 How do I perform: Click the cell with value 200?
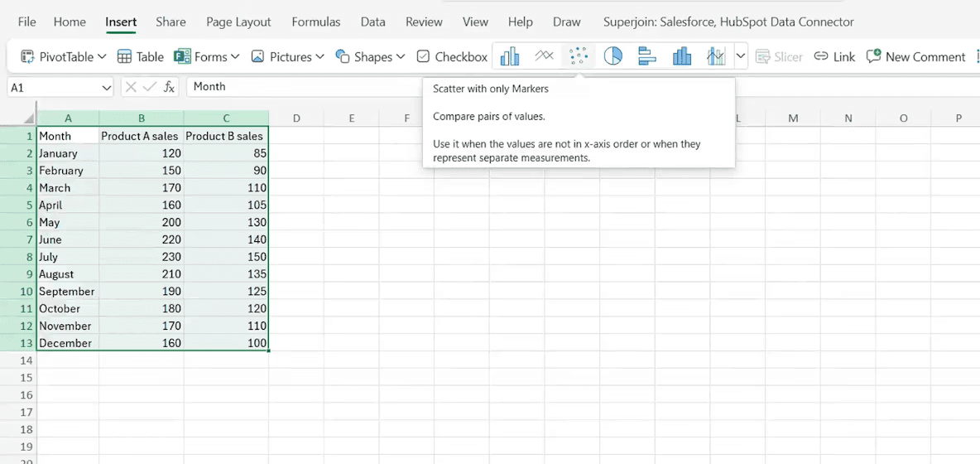click(142, 222)
